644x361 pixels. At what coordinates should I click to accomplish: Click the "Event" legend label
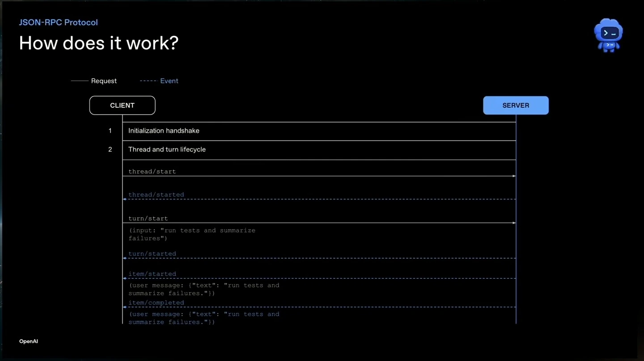click(169, 81)
